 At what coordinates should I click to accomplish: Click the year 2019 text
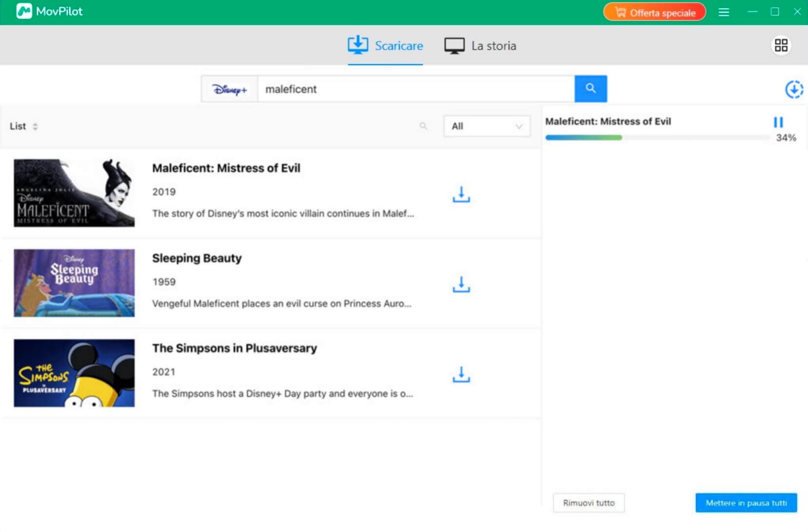click(164, 192)
